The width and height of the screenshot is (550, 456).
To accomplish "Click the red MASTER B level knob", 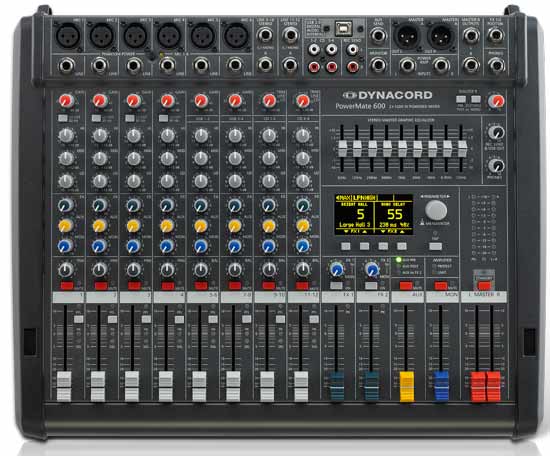I will point(496,101).
